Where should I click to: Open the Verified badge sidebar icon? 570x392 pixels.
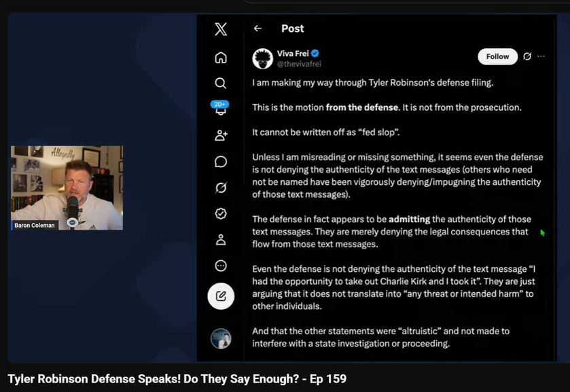tap(221, 213)
